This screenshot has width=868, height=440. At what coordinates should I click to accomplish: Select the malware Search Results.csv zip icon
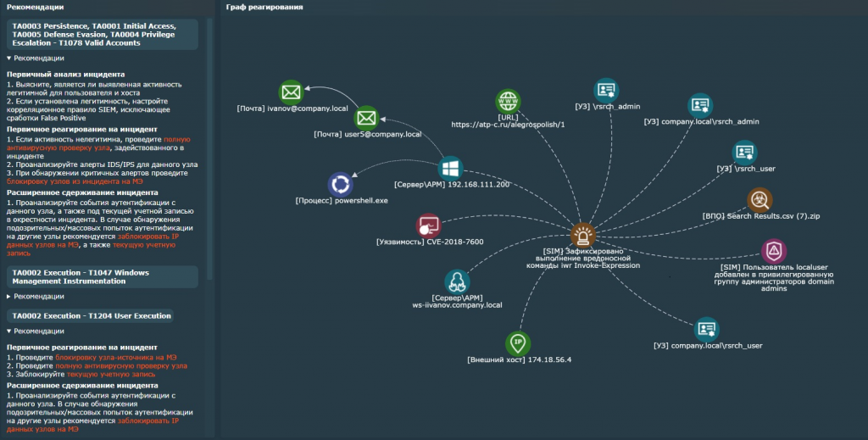[x=759, y=200]
